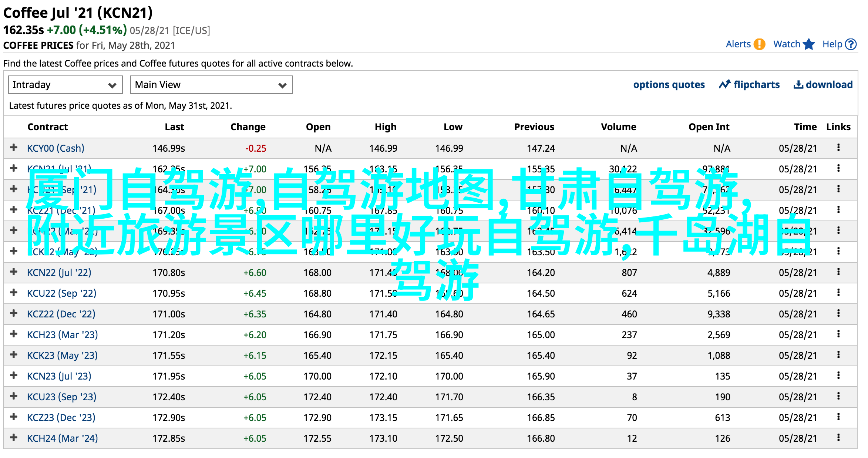Open KCK23 (May '23) contract link
This screenshot has width=868, height=458.
(x=62, y=356)
